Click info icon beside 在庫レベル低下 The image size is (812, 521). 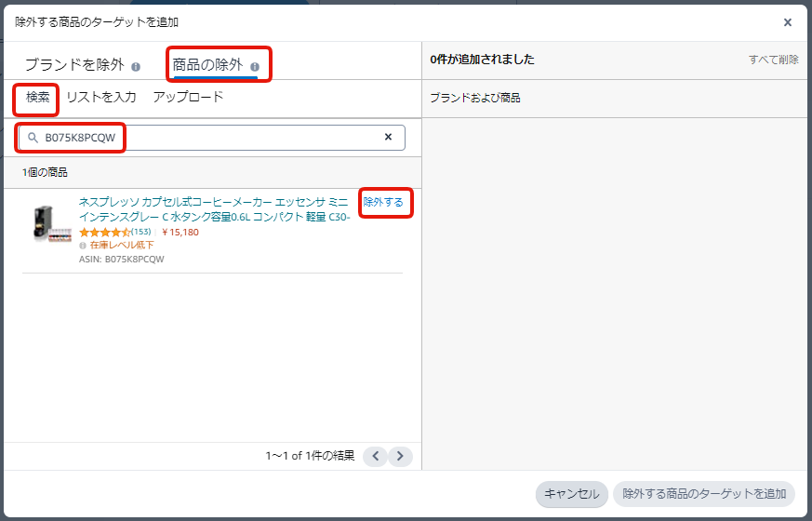[84, 246]
